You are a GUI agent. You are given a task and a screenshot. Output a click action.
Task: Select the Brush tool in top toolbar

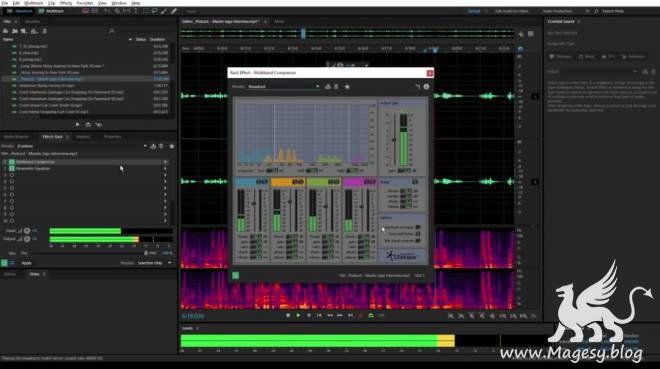click(164, 11)
